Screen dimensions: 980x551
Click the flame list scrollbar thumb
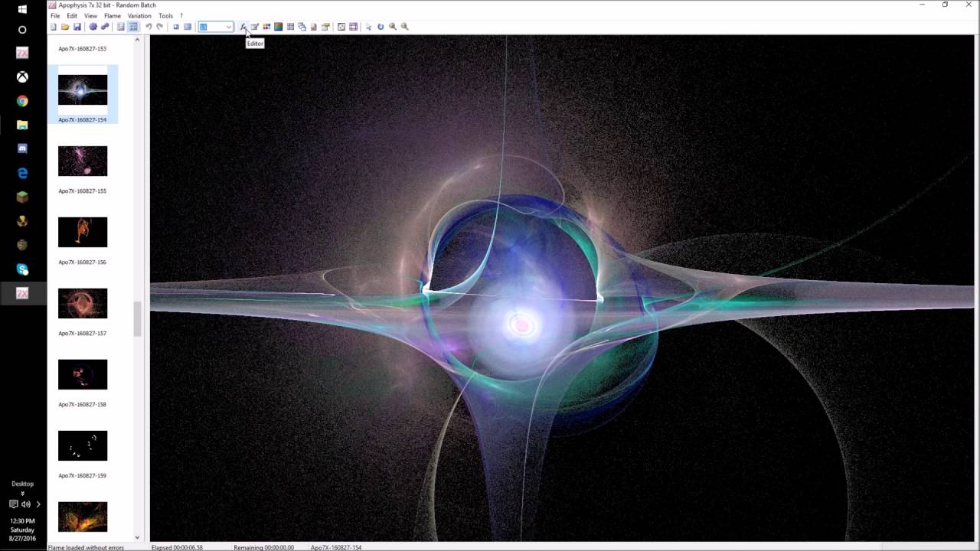tap(138, 318)
